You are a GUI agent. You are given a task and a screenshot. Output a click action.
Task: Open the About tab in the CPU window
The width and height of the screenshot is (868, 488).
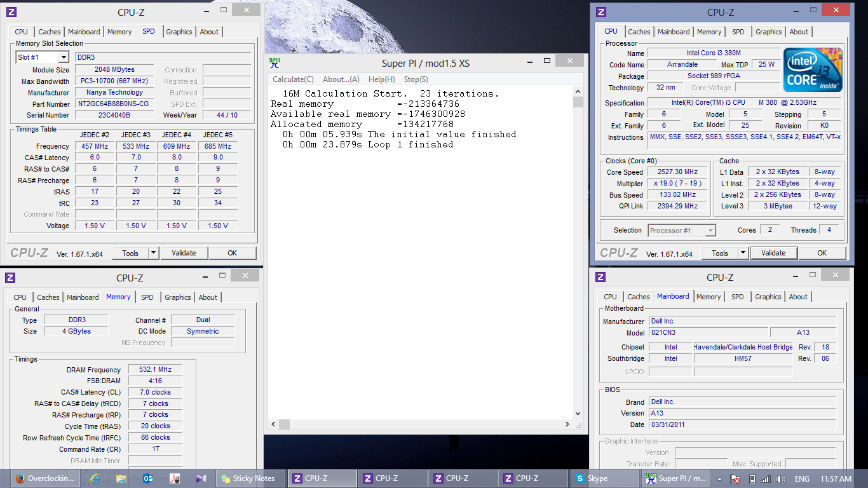coord(799,32)
